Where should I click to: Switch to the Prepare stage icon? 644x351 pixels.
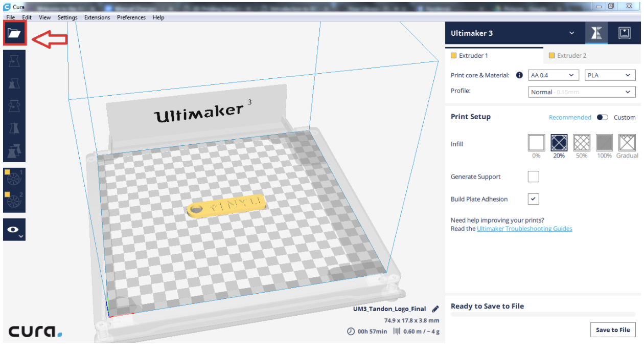pyautogui.click(x=596, y=33)
